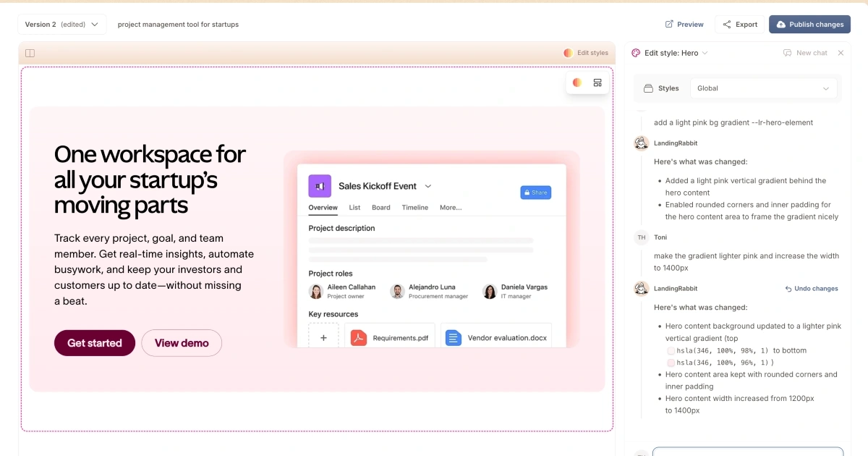Click the Vendor evaluation.docx document icon

coord(454,338)
